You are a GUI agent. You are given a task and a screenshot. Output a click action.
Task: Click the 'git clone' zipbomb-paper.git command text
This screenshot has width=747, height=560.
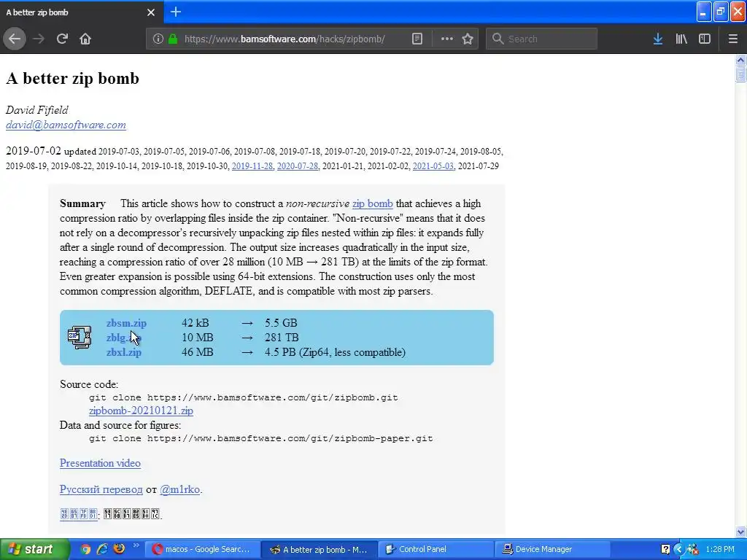point(261,438)
